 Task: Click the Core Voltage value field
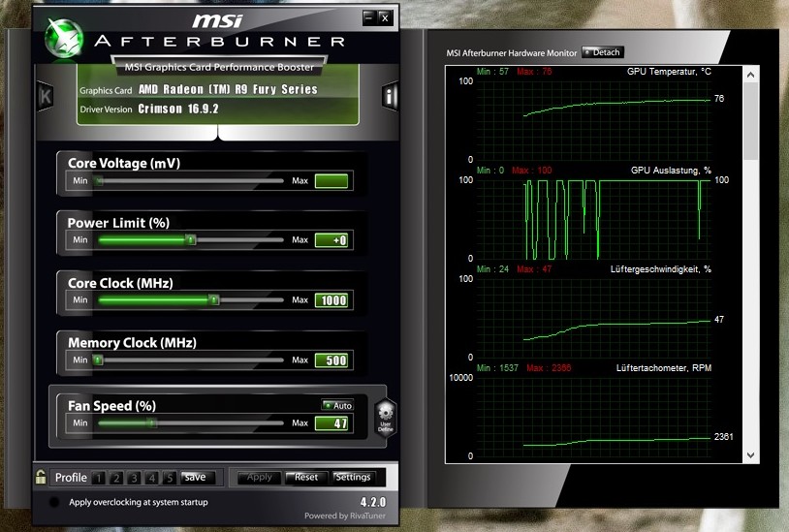click(x=331, y=181)
